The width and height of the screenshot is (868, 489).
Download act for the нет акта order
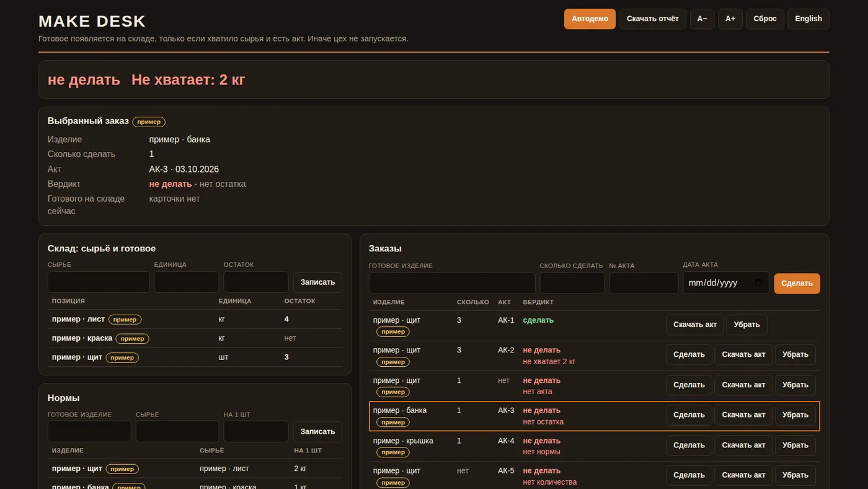pos(743,385)
